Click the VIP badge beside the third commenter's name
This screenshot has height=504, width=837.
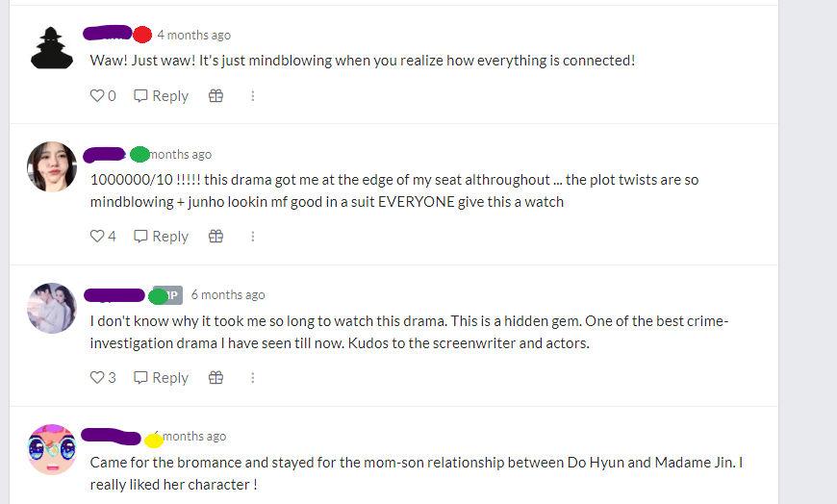point(168,294)
